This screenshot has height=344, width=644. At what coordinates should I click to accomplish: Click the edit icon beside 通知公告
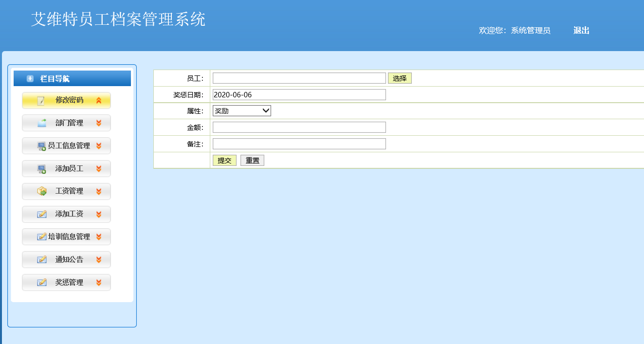tap(42, 260)
